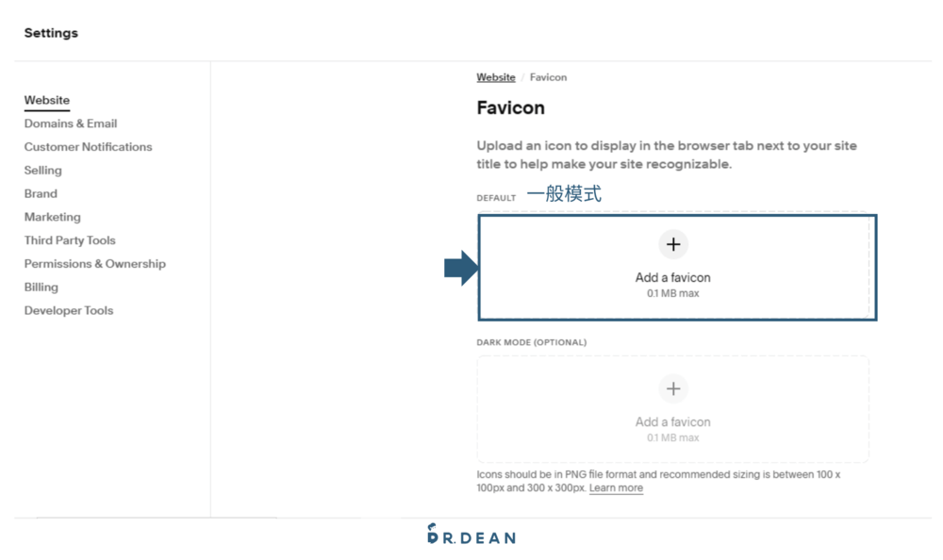Click the blue arrow pointing at the upload box
943x560 pixels.
coord(455,267)
